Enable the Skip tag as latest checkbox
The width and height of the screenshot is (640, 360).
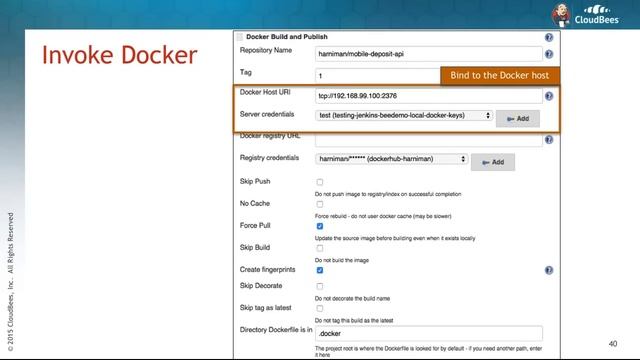[x=320, y=309]
